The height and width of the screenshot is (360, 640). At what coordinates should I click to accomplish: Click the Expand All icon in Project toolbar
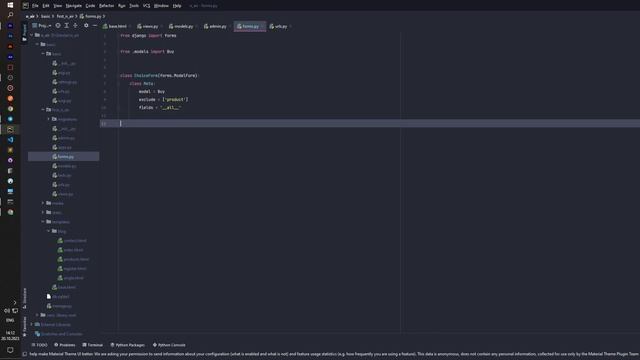pyautogui.click(x=67, y=25)
